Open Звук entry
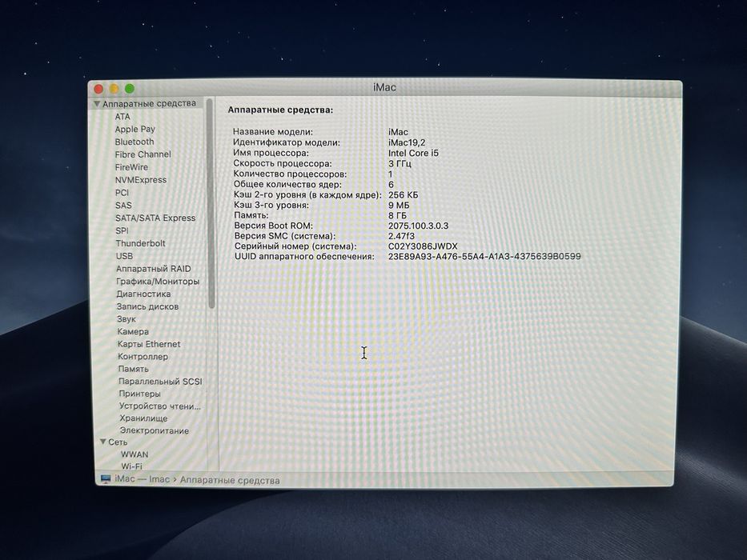 (127, 319)
